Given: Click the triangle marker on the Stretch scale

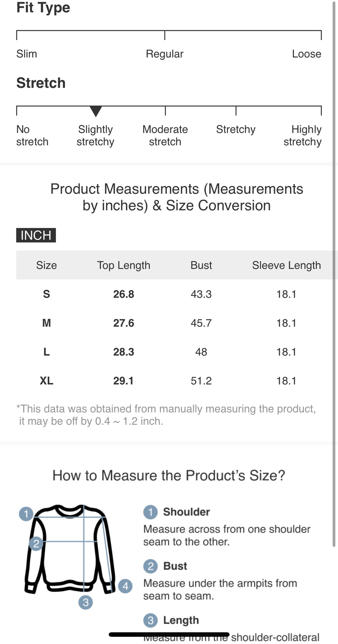Looking at the screenshot, I should tap(95, 111).
